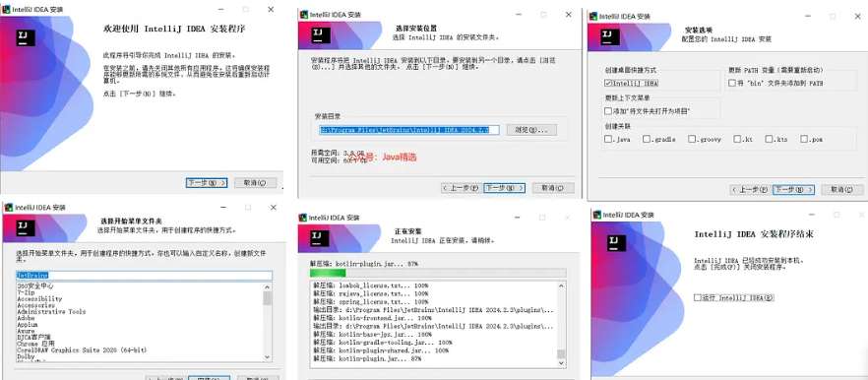The width and height of the screenshot is (868, 380).
Task: Check the .kt file association
Action: (x=737, y=139)
